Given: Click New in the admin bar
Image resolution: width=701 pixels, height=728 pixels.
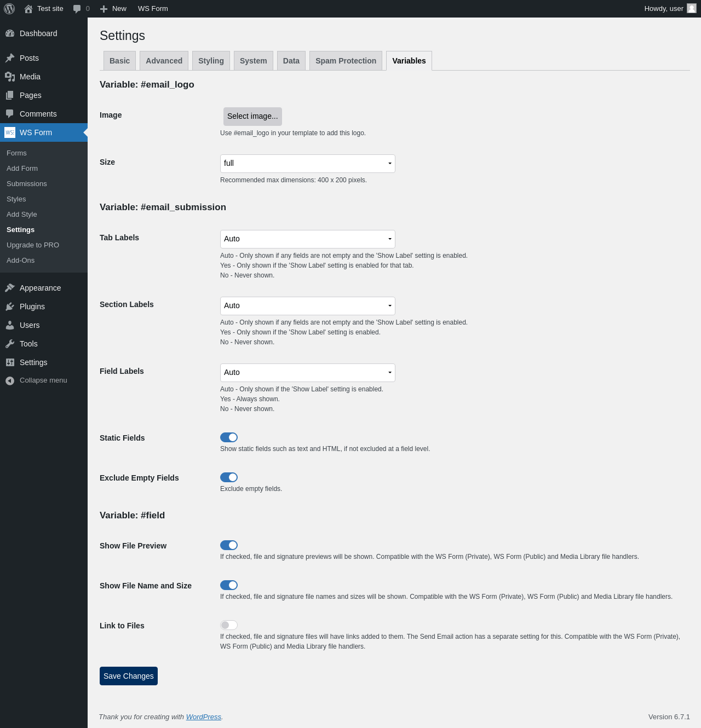Looking at the screenshot, I should (x=119, y=9).
